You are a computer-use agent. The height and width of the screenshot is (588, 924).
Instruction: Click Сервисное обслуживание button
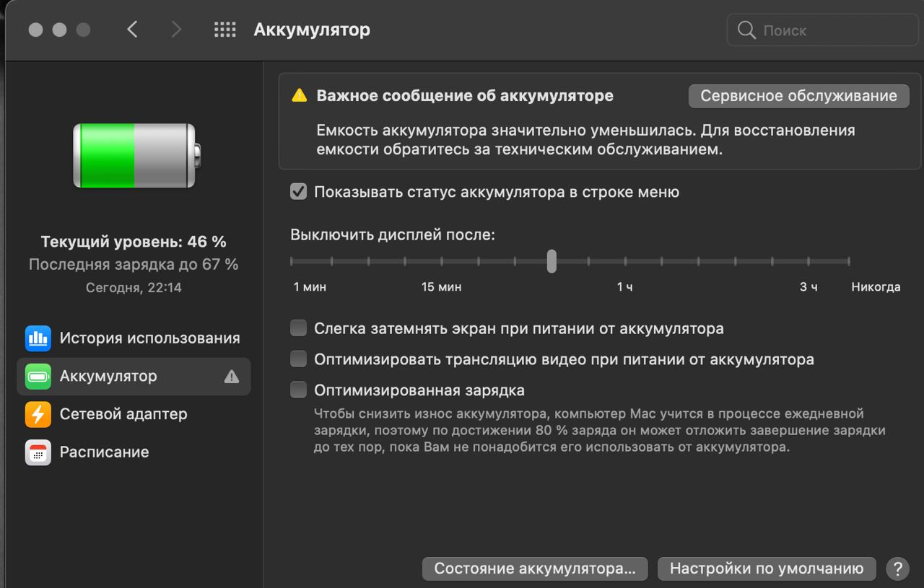pyautogui.click(x=798, y=96)
